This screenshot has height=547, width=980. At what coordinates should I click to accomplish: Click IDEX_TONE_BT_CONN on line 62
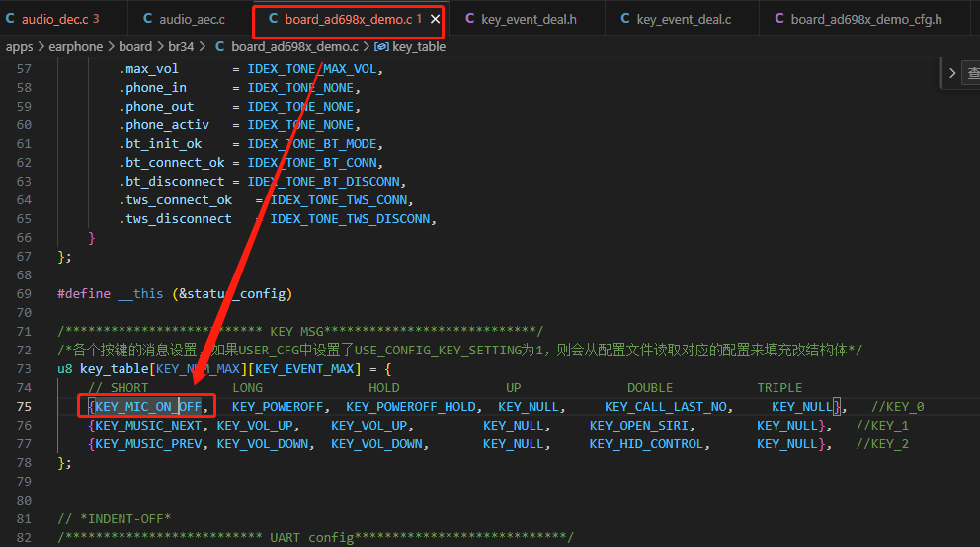click(312, 162)
